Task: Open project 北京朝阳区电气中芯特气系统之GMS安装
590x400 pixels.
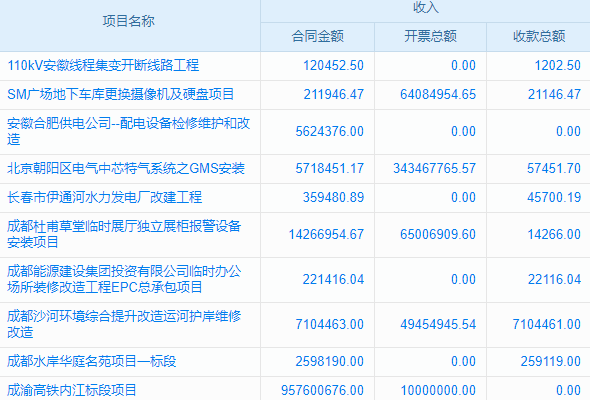Action: point(126,168)
